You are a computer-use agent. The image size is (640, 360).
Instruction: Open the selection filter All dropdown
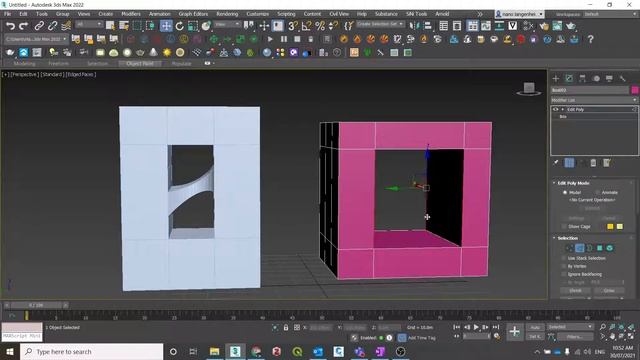coord(89,25)
